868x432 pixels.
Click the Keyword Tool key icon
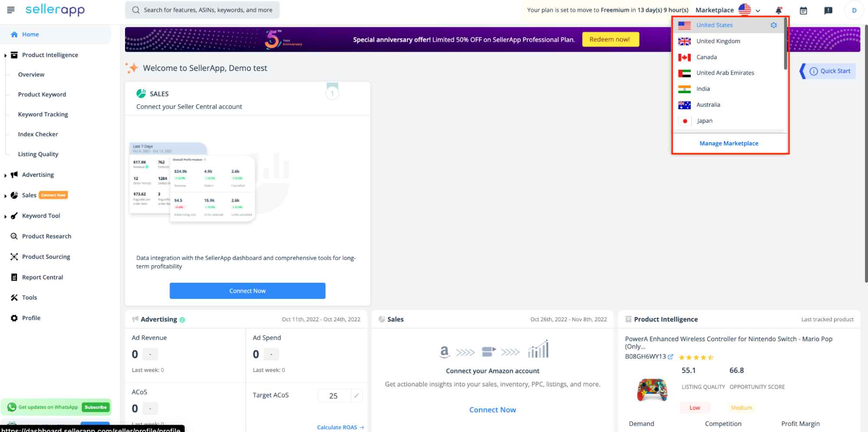[x=14, y=216]
